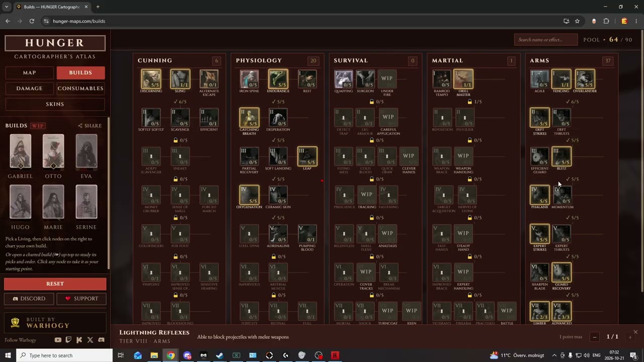Select the Sling skill node

coord(180,79)
